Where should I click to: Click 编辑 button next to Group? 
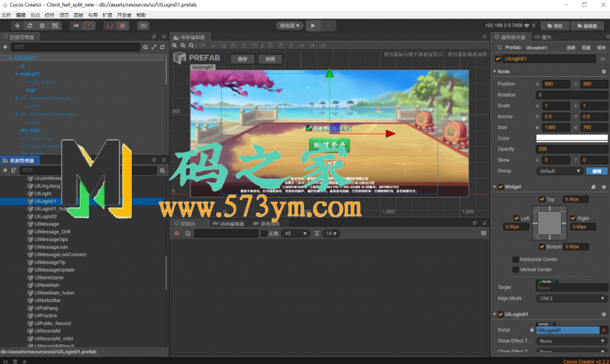pos(596,171)
